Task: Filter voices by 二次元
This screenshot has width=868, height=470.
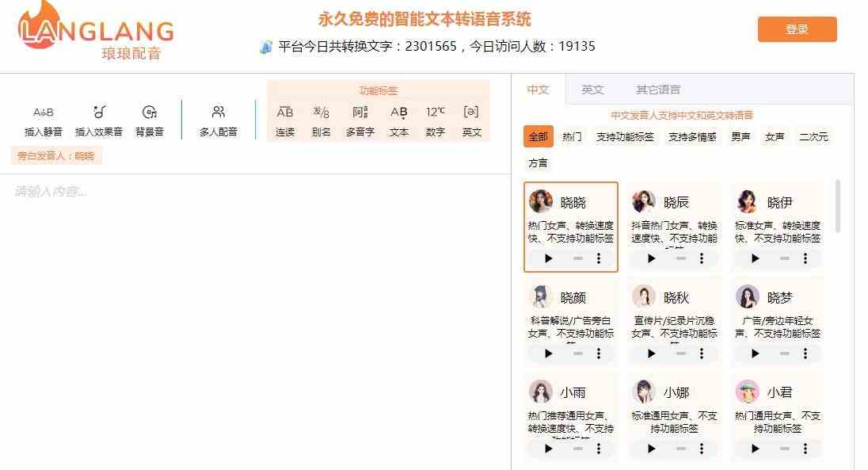Action: pyautogui.click(x=813, y=136)
